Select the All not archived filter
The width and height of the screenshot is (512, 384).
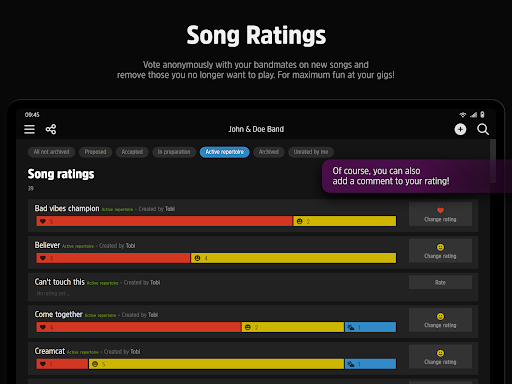pyautogui.click(x=51, y=152)
